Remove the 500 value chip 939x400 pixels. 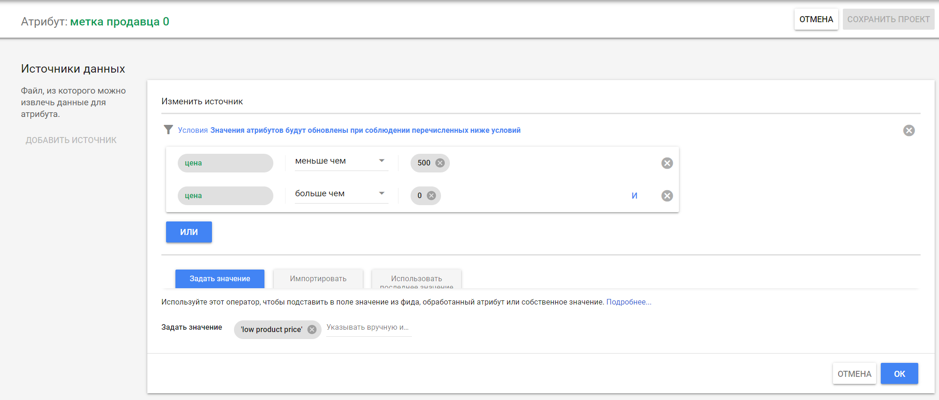440,163
